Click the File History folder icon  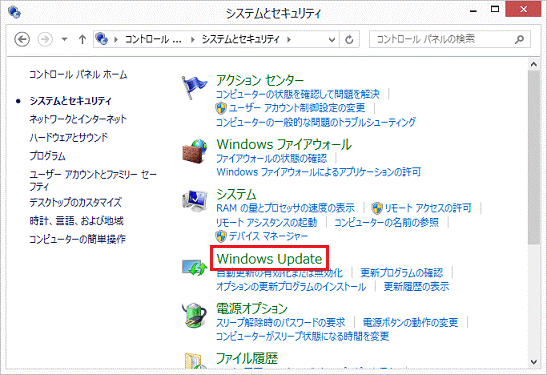[195, 361]
